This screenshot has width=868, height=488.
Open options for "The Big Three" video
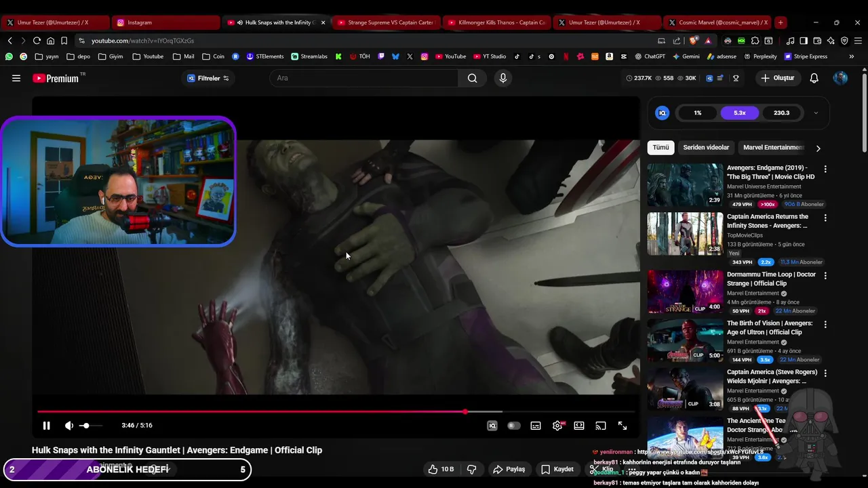coord(825,169)
